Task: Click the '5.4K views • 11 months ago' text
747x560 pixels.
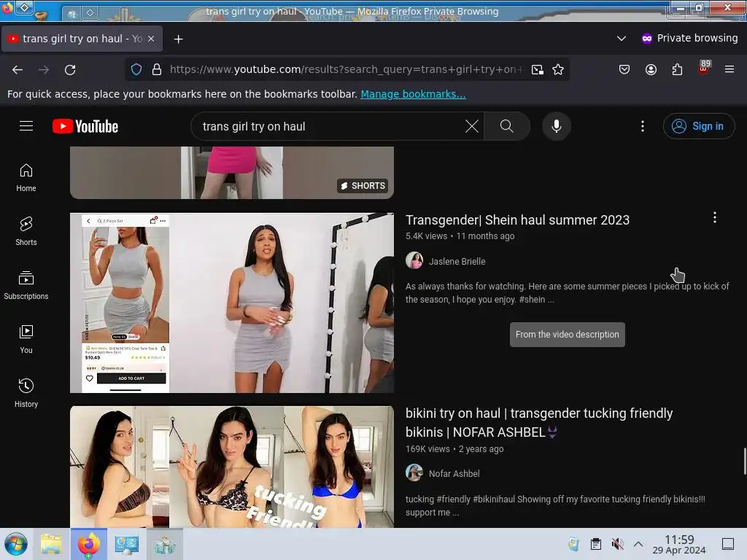Action: [460, 236]
